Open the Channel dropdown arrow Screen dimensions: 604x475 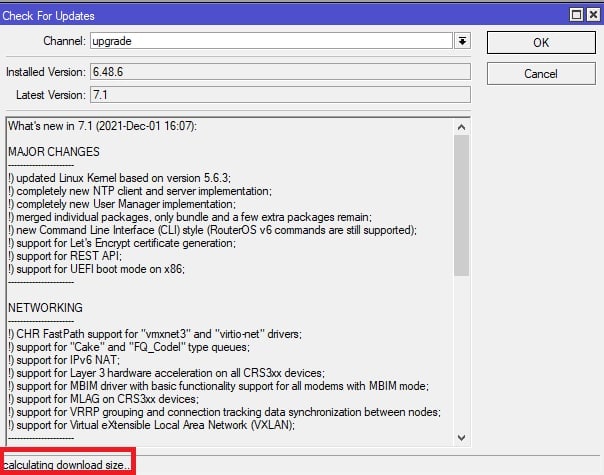tap(462, 41)
